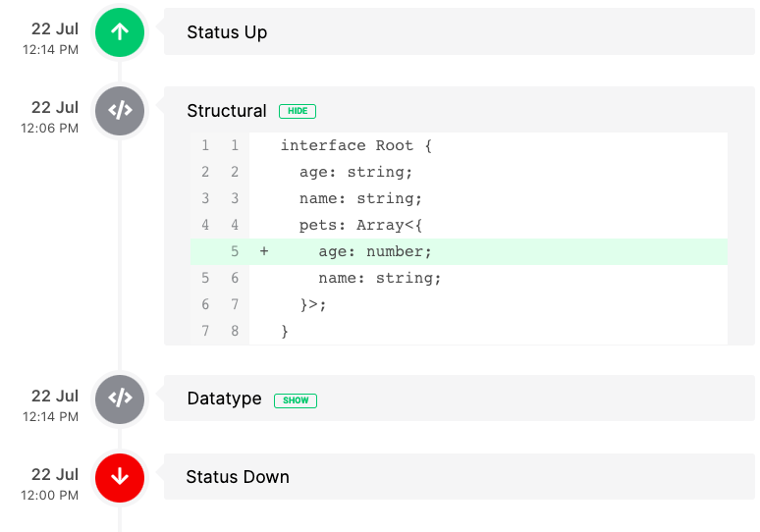Click the 'Structural' title text
The image size is (760, 532).
point(227,111)
